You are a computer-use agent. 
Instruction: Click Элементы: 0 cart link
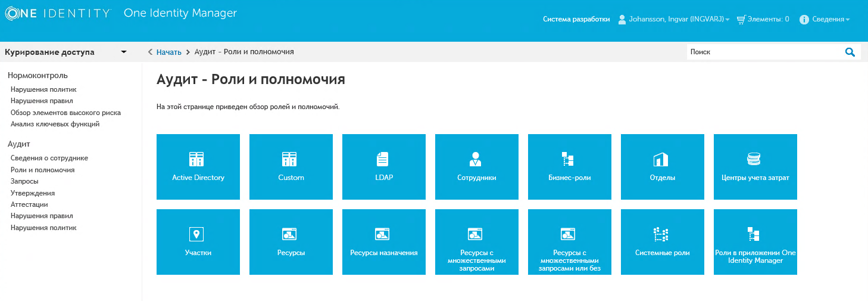coord(768,19)
